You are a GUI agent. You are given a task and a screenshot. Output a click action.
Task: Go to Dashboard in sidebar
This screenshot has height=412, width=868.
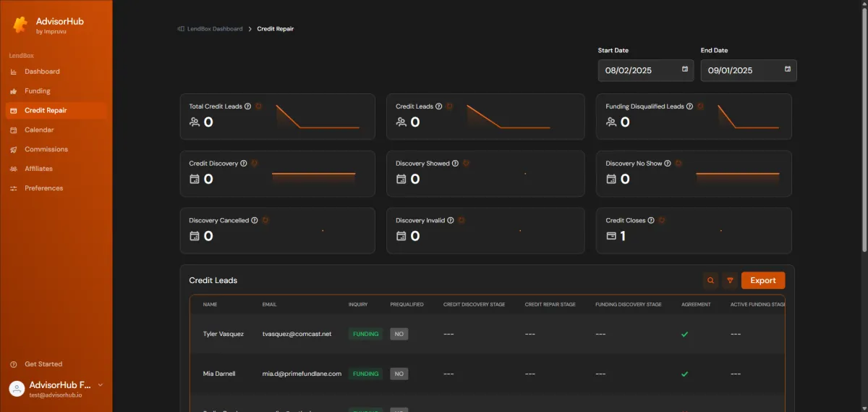click(x=56, y=72)
